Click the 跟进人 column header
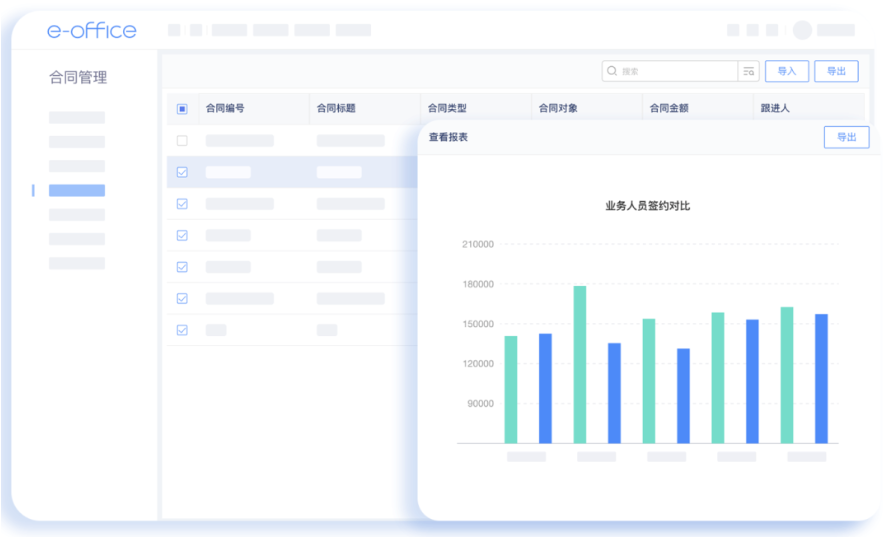Viewport: 883px width, 537px height. 775,108
